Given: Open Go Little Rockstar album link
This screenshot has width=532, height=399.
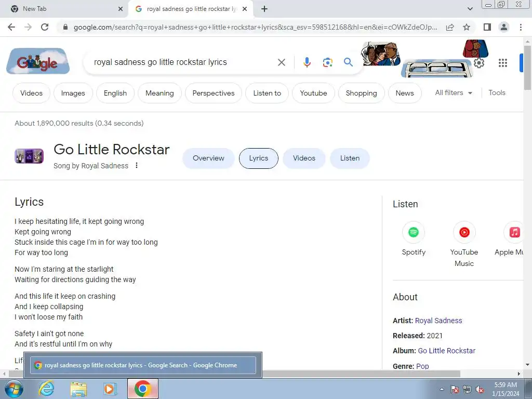Looking at the screenshot, I should pos(446,351).
